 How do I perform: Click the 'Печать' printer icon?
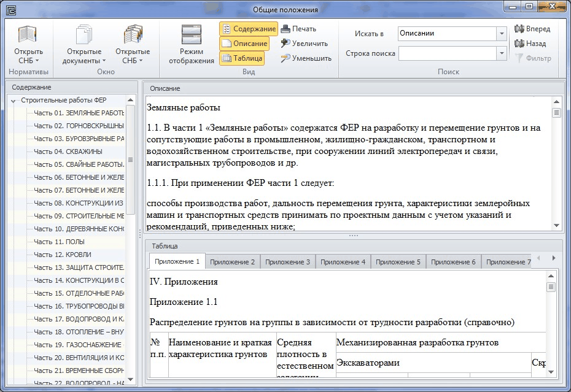(x=285, y=29)
